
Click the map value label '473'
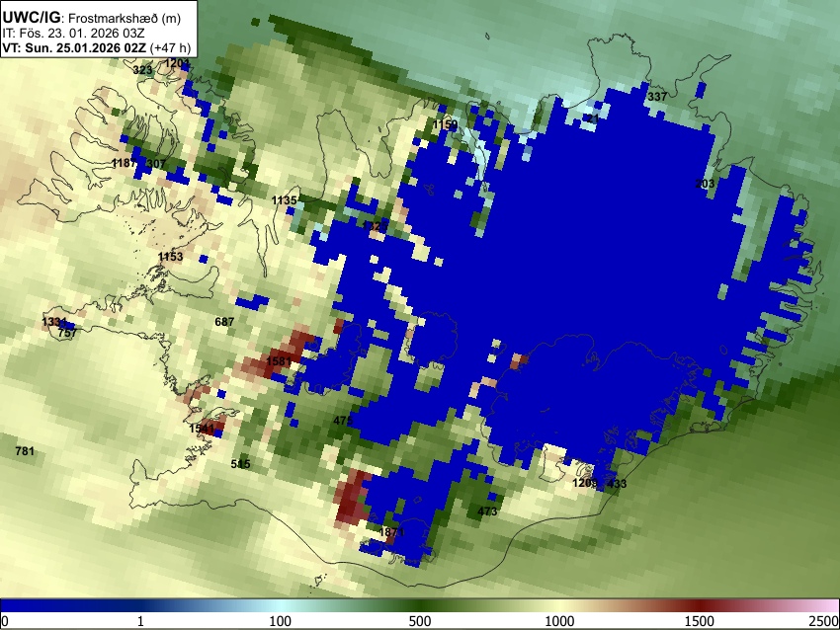(x=487, y=512)
